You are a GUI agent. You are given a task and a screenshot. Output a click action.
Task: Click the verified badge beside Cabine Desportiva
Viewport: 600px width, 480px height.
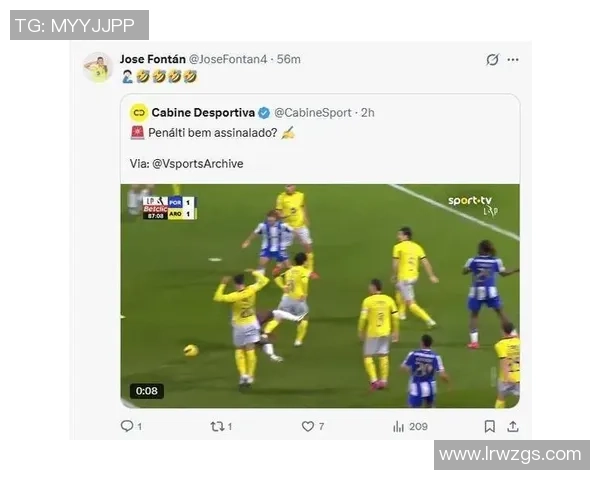264,113
